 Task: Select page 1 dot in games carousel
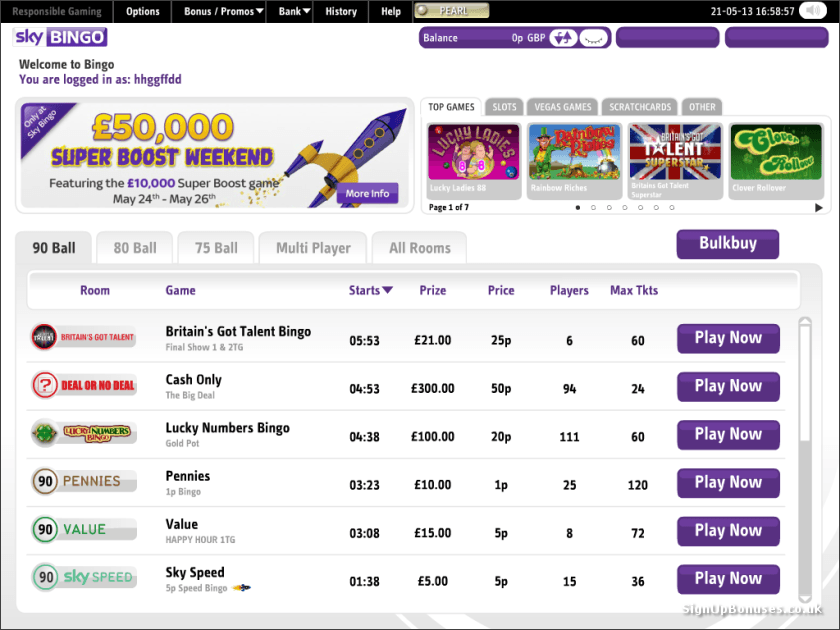(578, 208)
